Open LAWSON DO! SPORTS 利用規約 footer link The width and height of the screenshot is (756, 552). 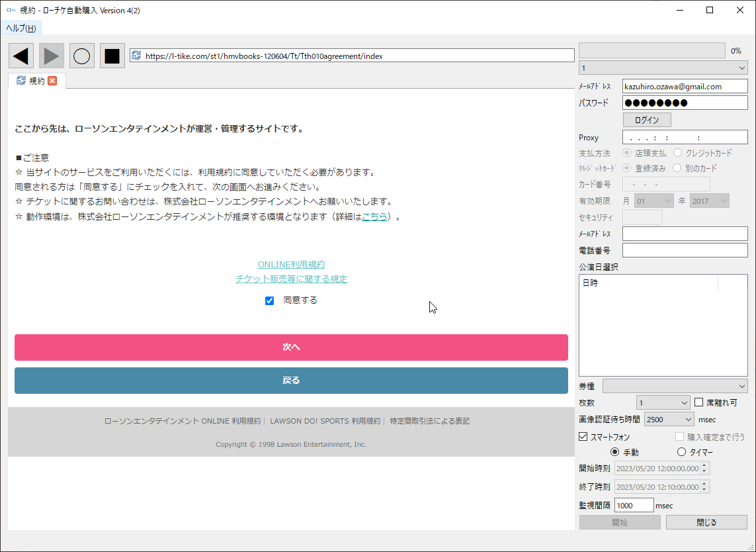pos(325,421)
